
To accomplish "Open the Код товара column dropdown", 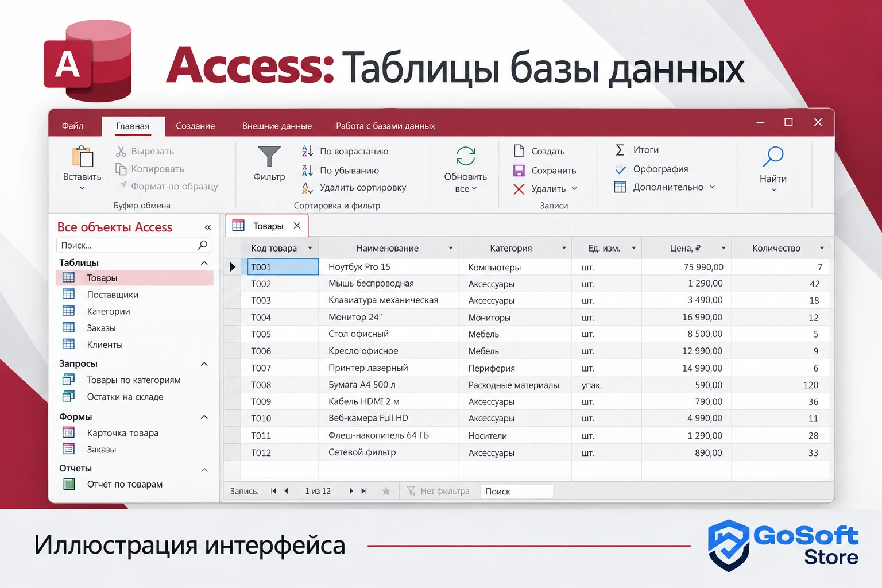I will (x=310, y=248).
